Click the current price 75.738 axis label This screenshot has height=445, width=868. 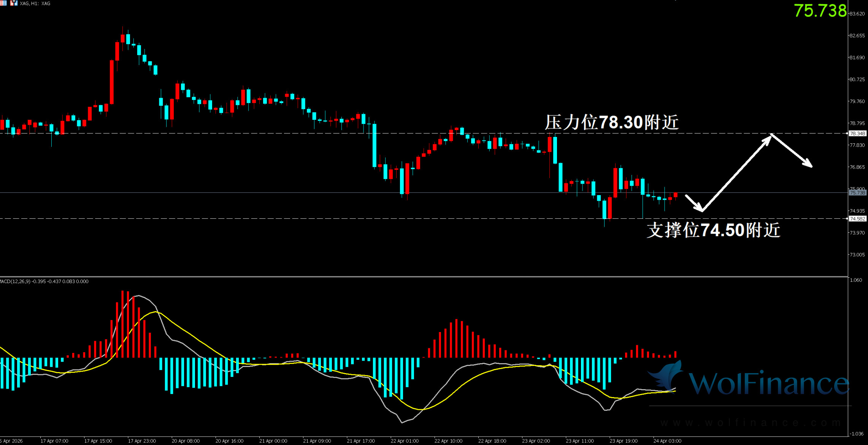pos(857,193)
